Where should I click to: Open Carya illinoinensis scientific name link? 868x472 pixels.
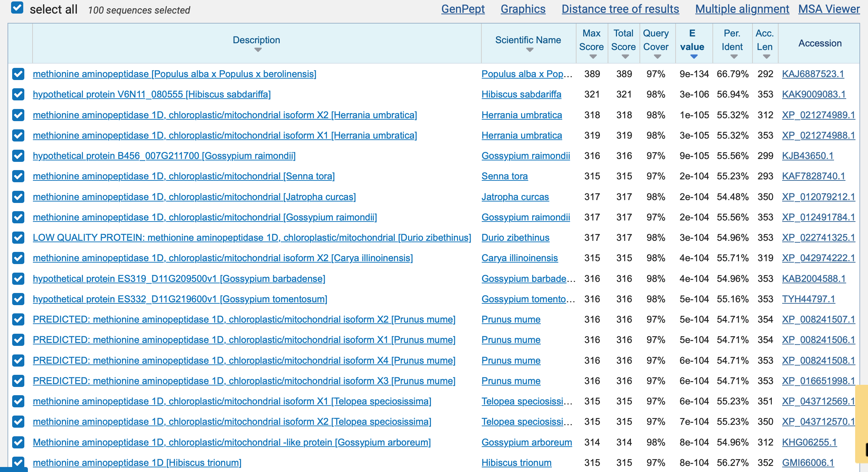(519, 258)
